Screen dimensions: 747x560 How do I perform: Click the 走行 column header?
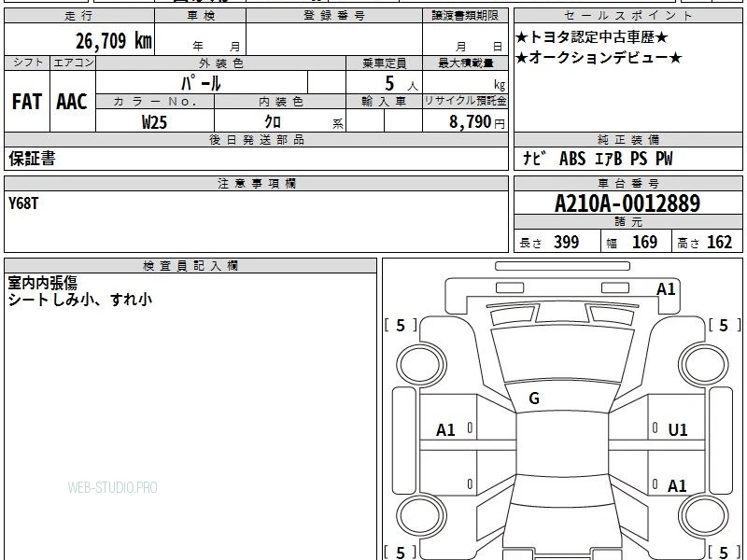[79, 16]
